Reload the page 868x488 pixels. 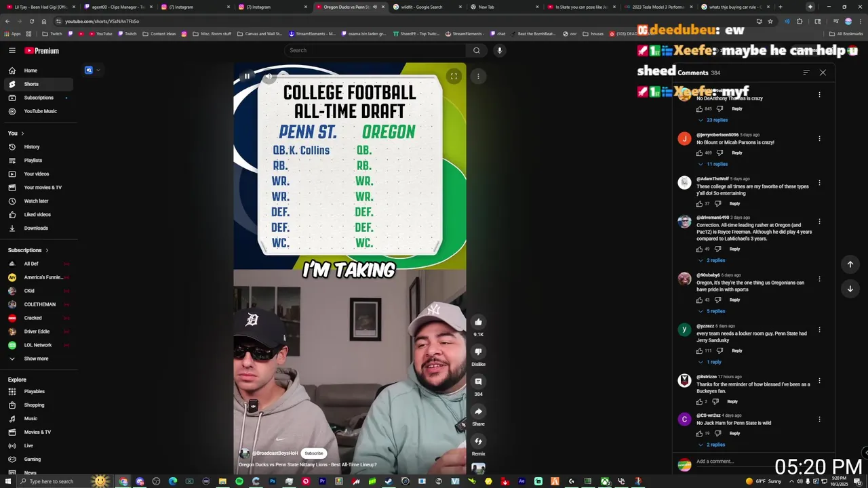click(x=32, y=21)
